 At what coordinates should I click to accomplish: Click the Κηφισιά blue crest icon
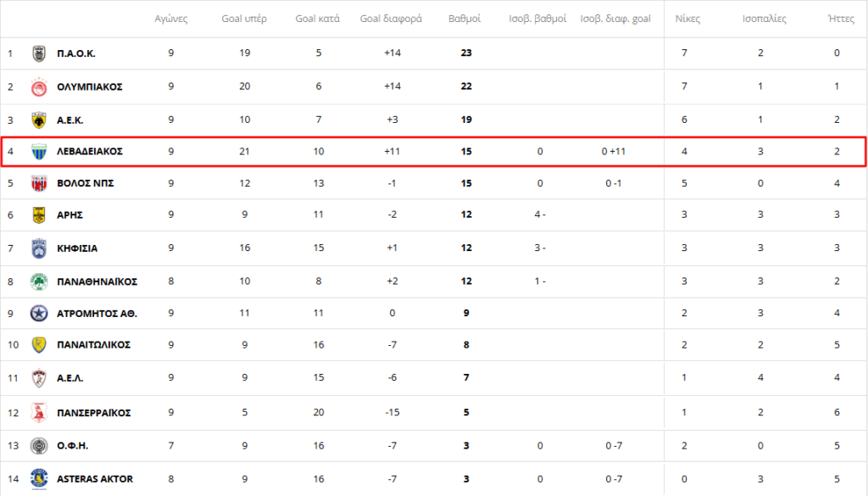pos(38,248)
